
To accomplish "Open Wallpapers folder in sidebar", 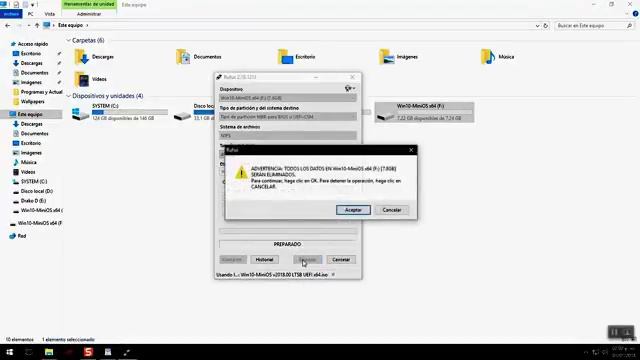I will (32, 102).
